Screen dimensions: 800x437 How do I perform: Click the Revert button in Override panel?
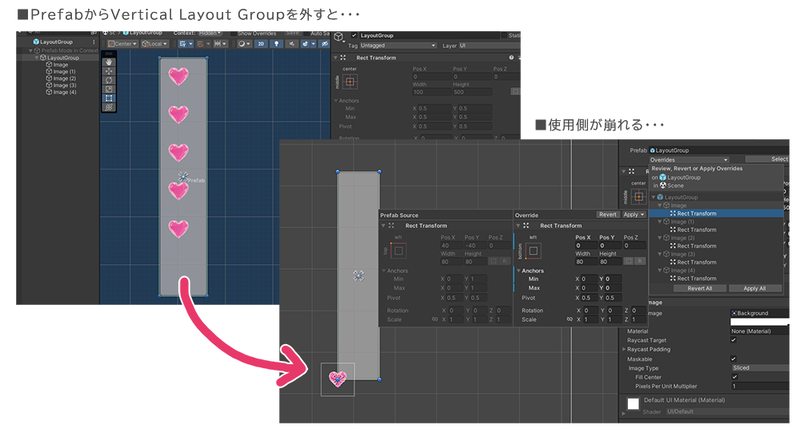608,215
